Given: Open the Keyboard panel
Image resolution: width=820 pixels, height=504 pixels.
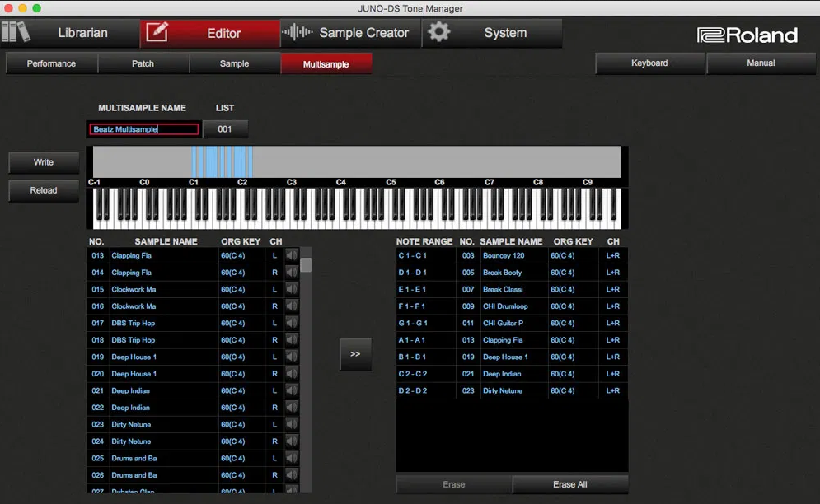Looking at the screenshot, I should pyautogui.click(x=649, y=63).
